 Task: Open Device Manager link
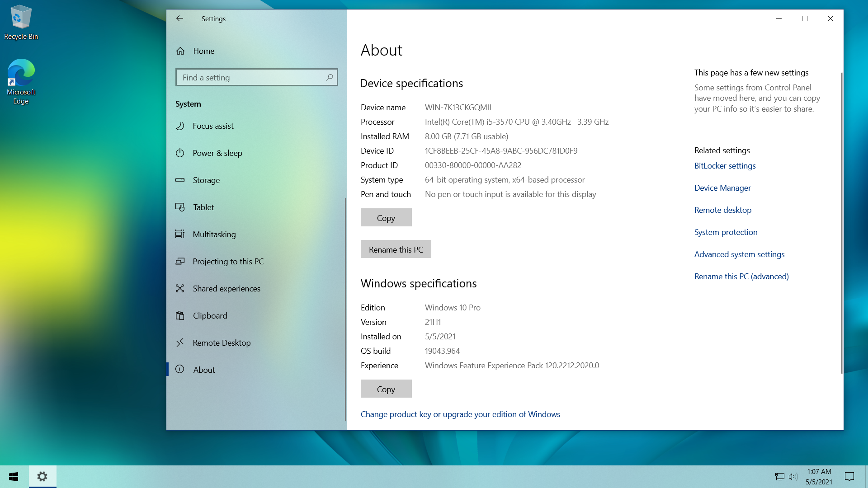pos(722,188)
